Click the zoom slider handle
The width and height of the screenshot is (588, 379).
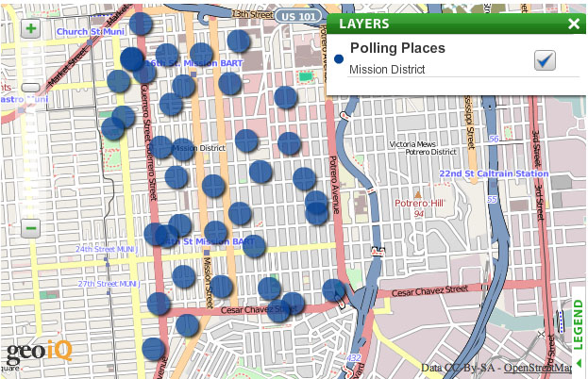pyautogui.click(x=31, y=87)
